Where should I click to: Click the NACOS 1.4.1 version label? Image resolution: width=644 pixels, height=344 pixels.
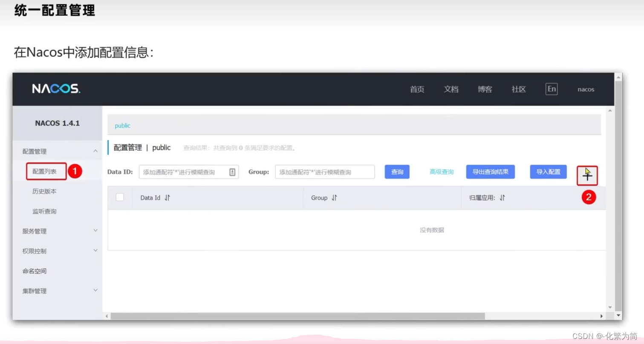tap(58, 123)
